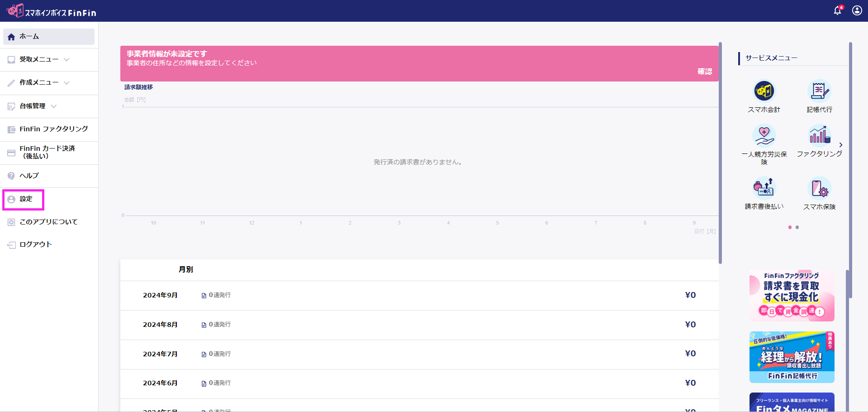Click the ログアウト exit icon

(x=11, y=245)
